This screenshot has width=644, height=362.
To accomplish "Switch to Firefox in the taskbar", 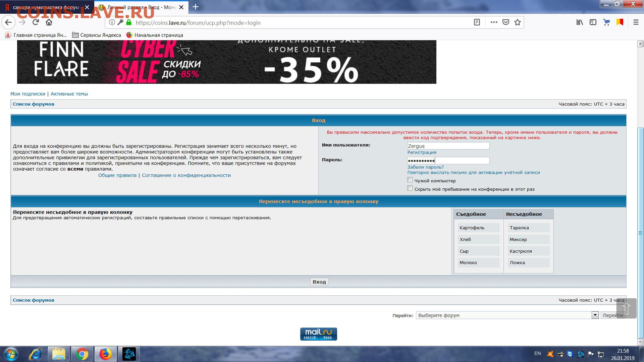I will coord(105,354).
